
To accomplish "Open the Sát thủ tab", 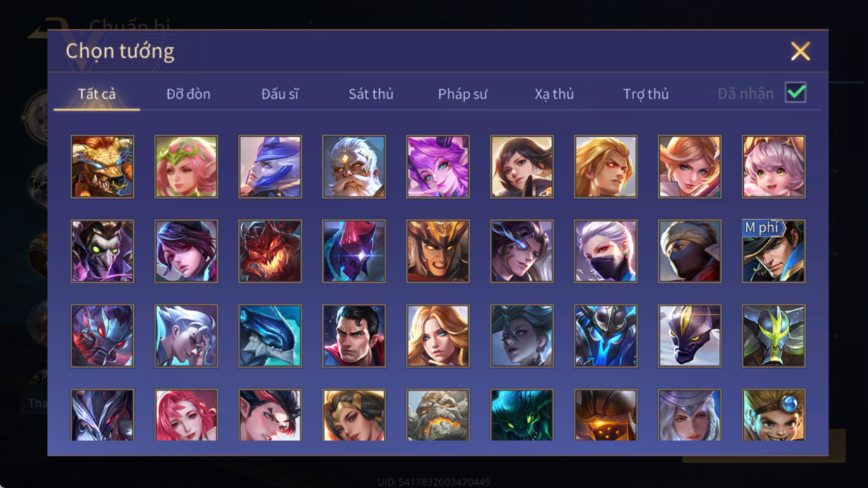I will (371, 94).
